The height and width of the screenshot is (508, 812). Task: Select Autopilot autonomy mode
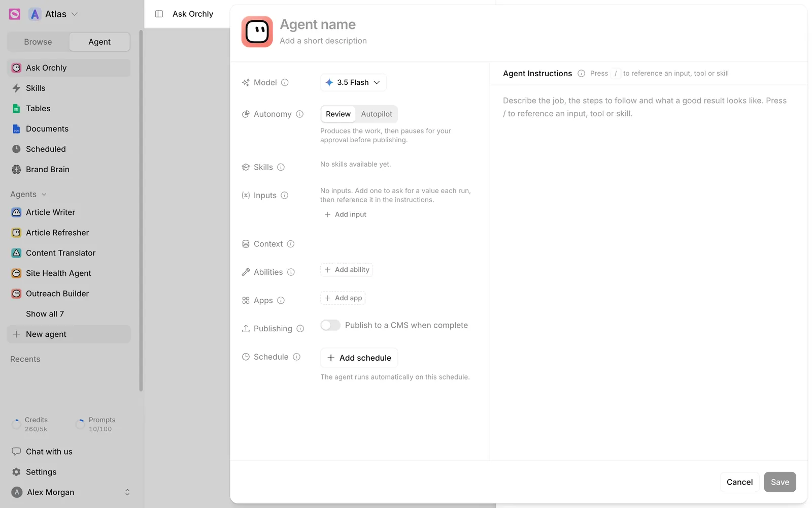(x=377, y=114)
